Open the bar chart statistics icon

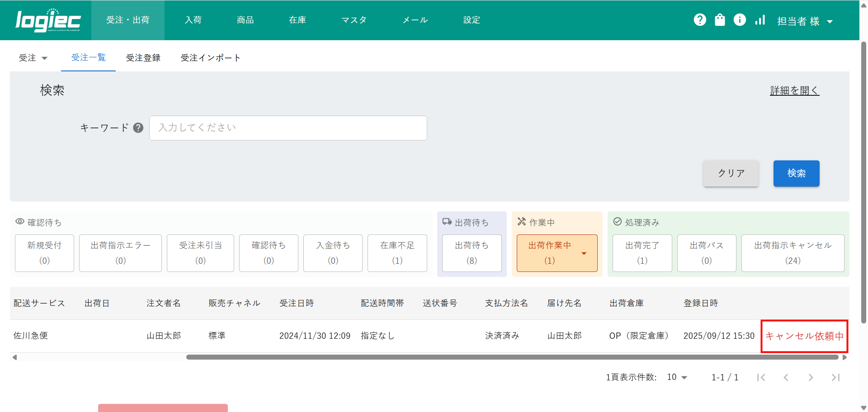(x=760, y=20)
